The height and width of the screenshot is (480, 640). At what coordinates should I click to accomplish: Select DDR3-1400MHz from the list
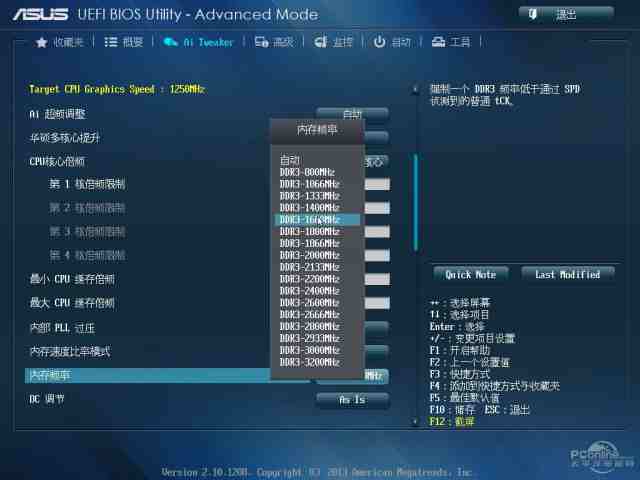coord(310,208)
